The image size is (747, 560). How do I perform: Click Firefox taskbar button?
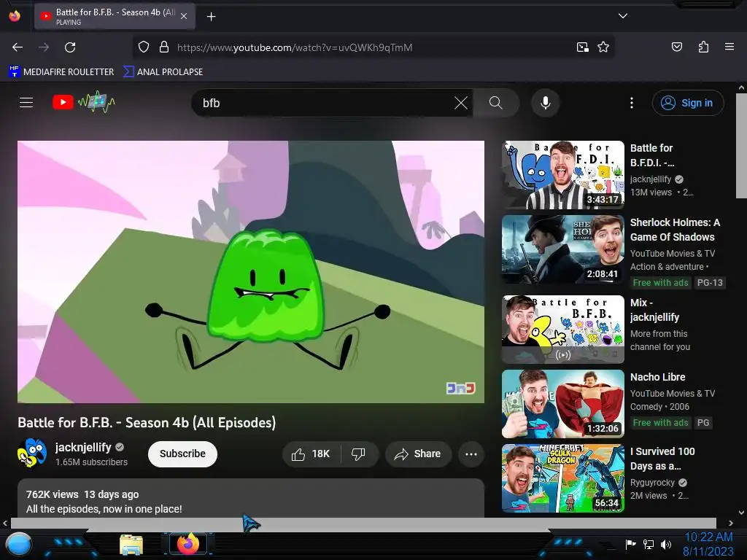(x=188, y=544)
